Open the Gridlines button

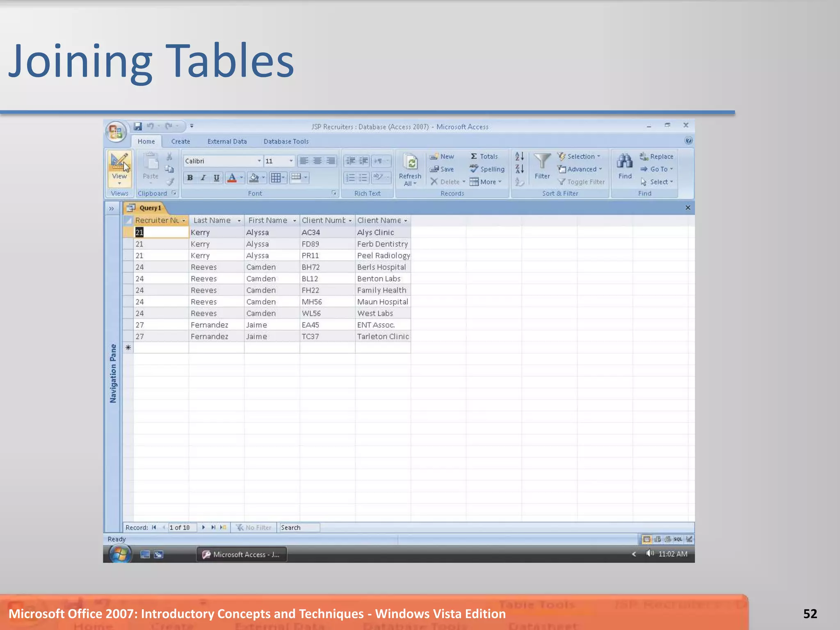click(278, 178)
